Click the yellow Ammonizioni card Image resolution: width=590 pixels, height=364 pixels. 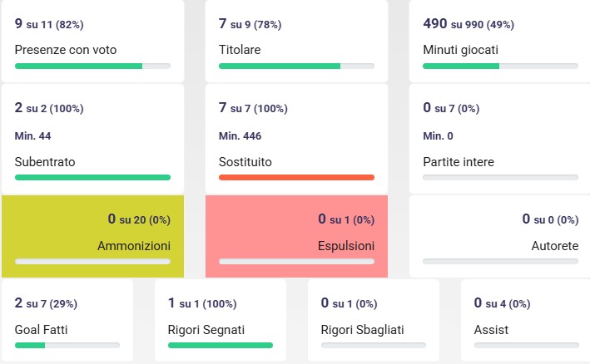[x=92, y=236]
